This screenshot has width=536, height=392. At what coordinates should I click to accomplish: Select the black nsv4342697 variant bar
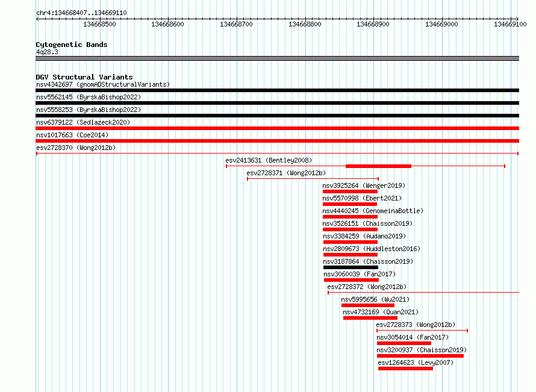pyautogui.click(x=277, y=90)
